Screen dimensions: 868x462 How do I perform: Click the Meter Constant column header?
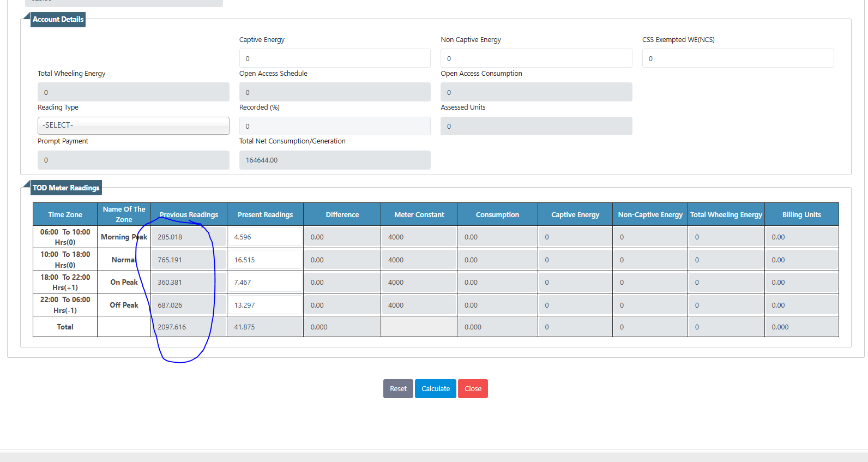tap(419, 214)
